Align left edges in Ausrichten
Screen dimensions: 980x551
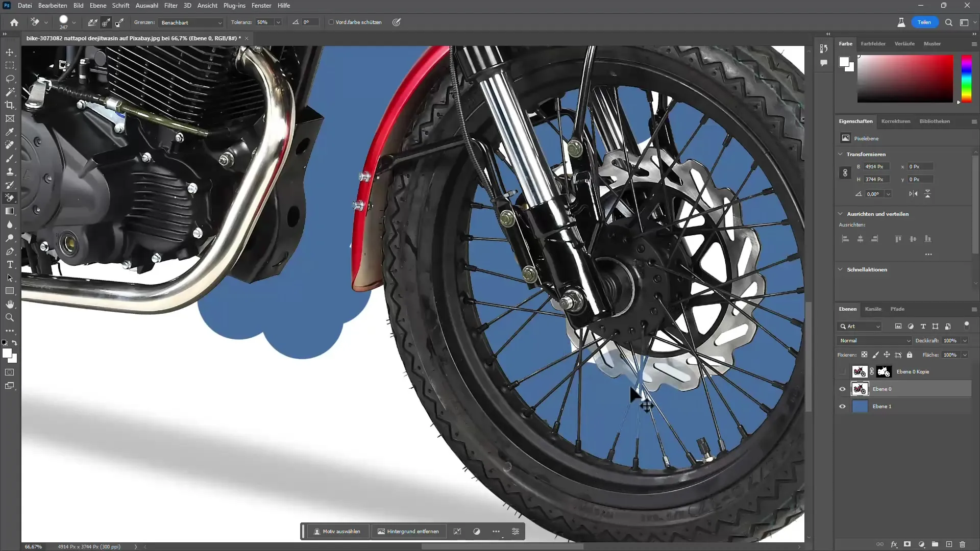pyautogui.click(x=845, y=239)
